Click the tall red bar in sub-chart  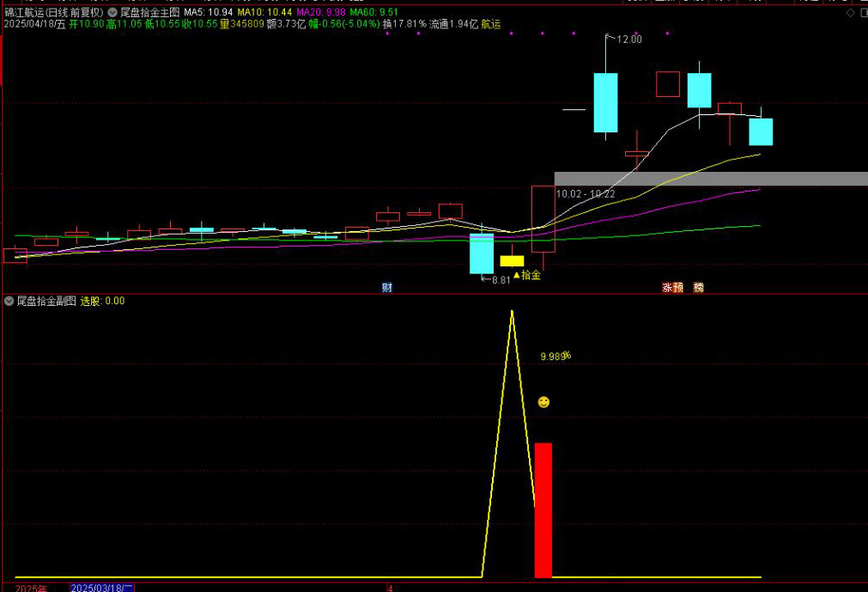[543, 510]
